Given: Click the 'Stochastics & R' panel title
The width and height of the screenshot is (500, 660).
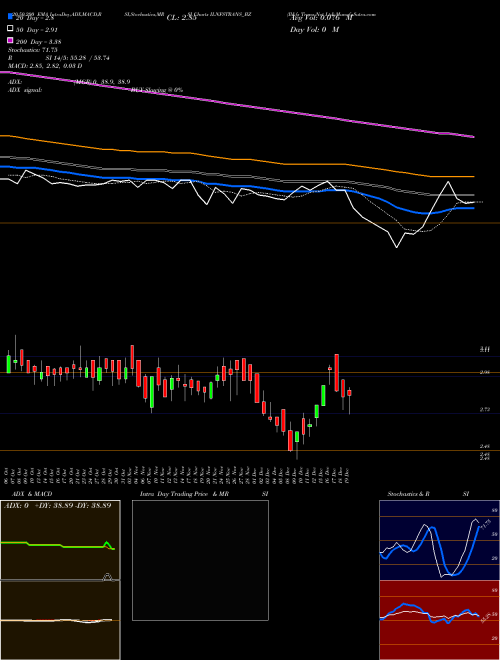Looking at the screenshot, I should click(x=409, y=494).
